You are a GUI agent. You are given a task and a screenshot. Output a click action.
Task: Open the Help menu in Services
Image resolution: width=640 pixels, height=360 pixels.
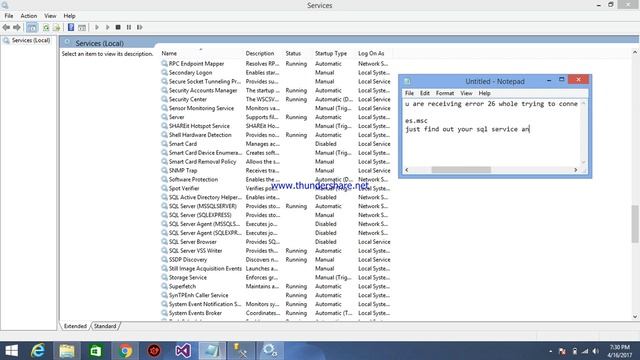click(69, 16)
